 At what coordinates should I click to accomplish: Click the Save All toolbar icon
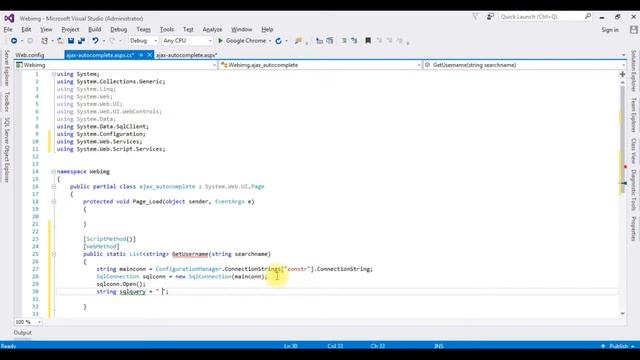[82, 41]
